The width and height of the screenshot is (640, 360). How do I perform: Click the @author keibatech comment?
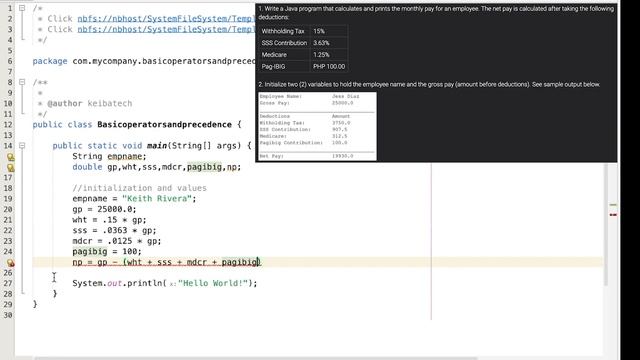pos(89,103)
